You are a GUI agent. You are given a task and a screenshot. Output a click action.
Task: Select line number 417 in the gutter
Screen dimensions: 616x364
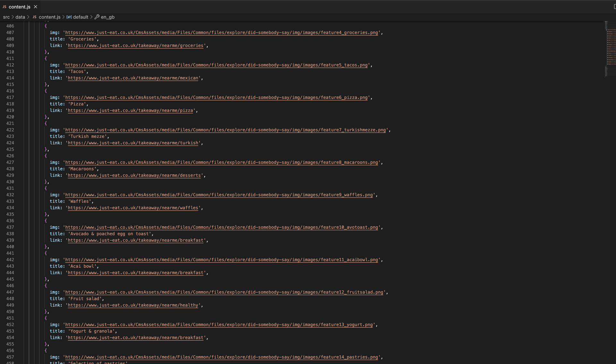[x=10, y=97]
